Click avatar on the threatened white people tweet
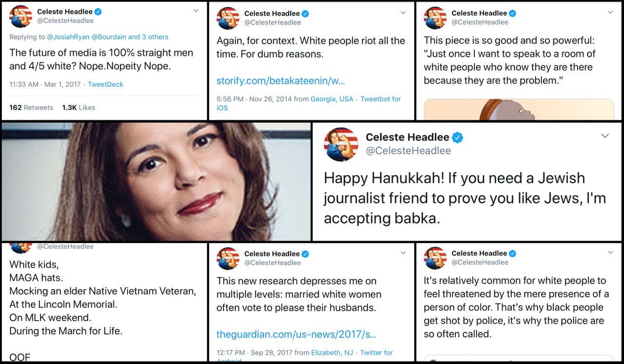Image resolution: width=624 pixels, height=364 pixels. click(x=435, y=258)
